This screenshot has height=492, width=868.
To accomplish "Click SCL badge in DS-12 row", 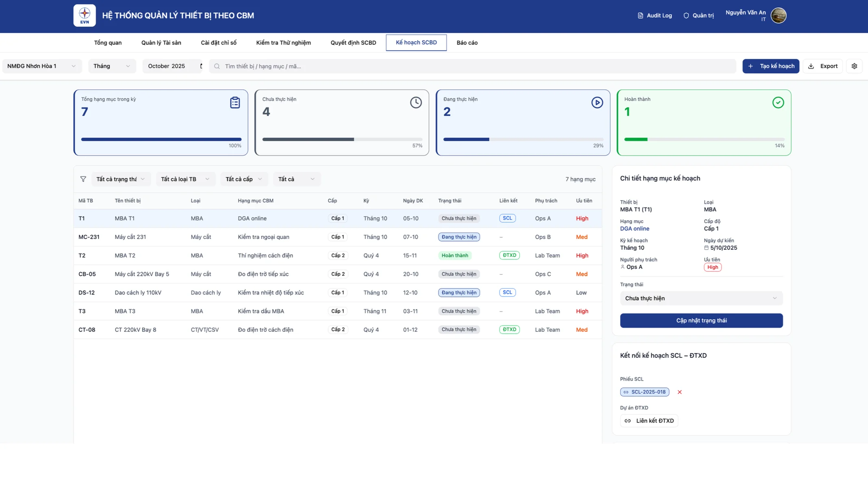I will pos(507,292).
